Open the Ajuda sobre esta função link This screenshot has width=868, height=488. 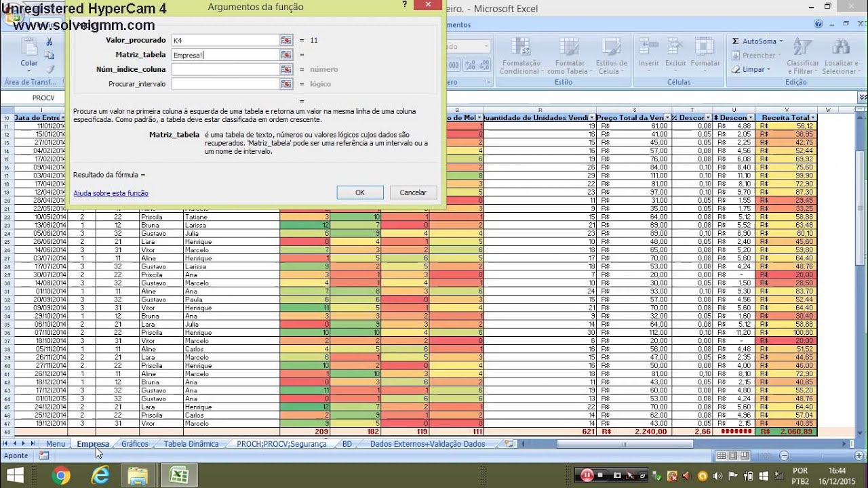[x=111, y=193]
